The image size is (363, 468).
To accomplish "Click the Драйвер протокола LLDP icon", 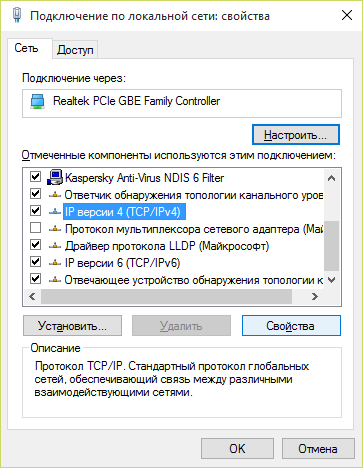I will click(55, 246).
